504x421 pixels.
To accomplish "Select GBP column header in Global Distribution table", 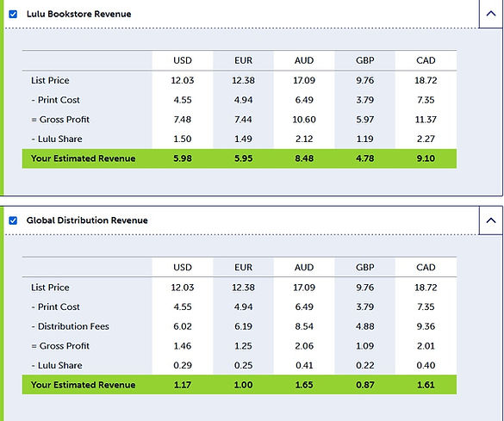I will 364,267.
